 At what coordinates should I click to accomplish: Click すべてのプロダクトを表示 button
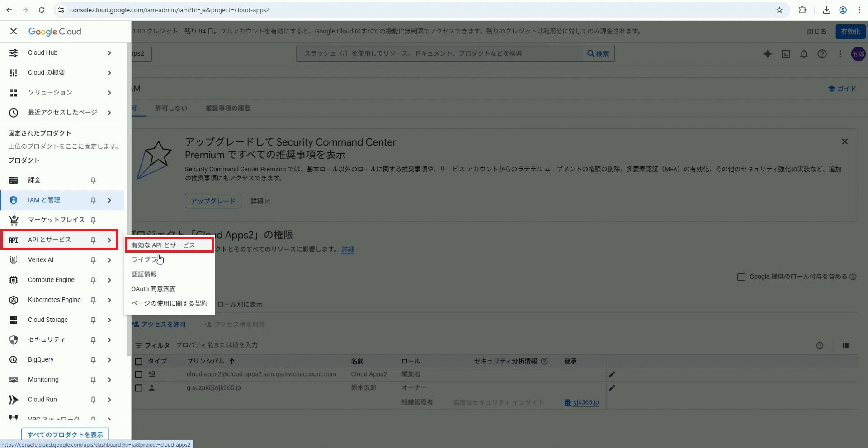[65, 434]
